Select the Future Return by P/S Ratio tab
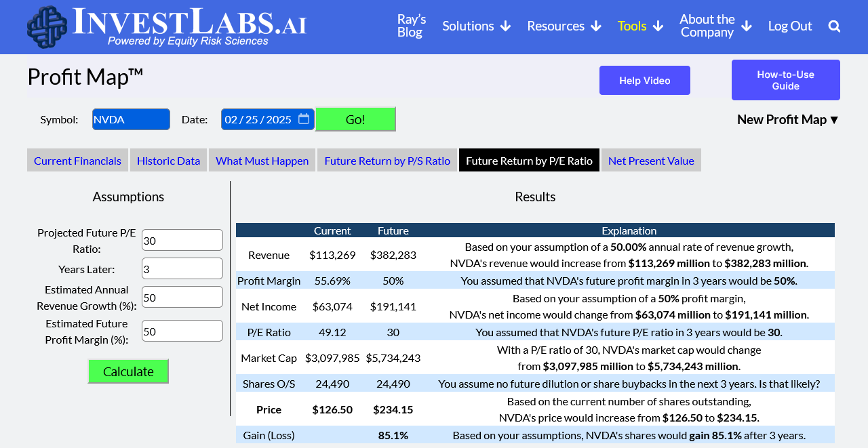The width and height of the screenshot is (868, 448). coord(387,161)
